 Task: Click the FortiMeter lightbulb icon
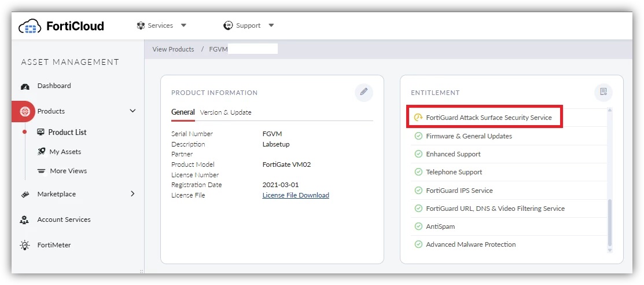25,245
